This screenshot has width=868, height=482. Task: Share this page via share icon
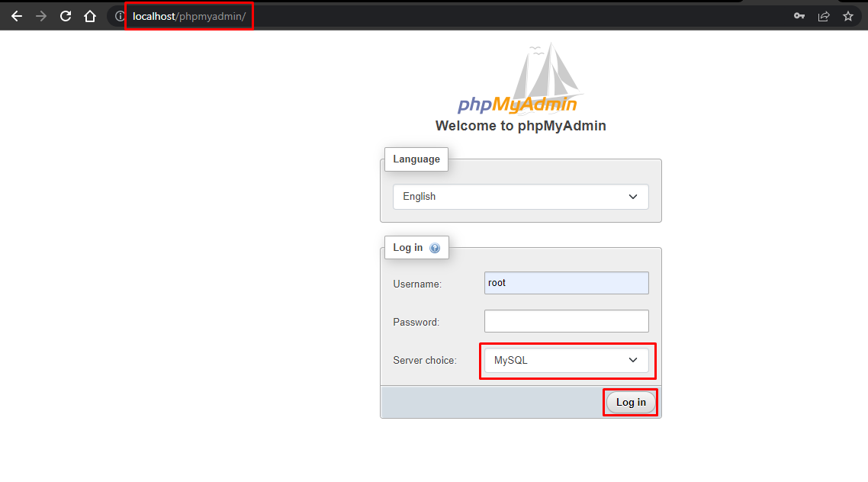(x=824, y=16)
